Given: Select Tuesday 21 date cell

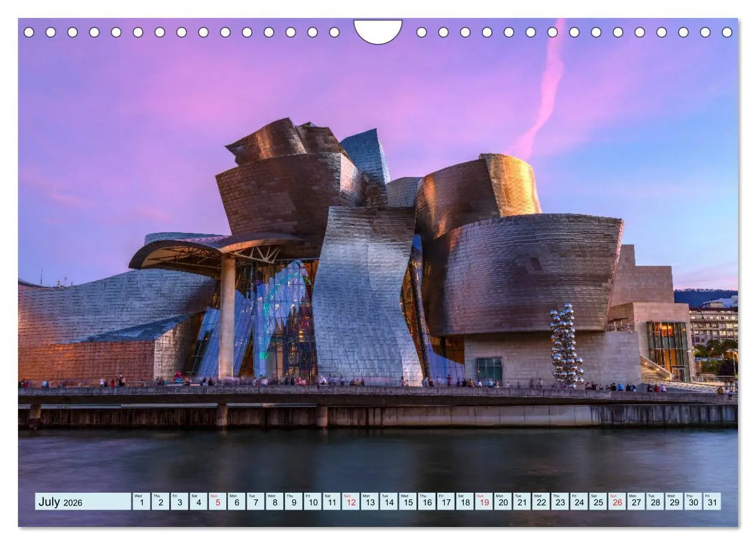Looking at the screenshot, I should pos(521,501).
